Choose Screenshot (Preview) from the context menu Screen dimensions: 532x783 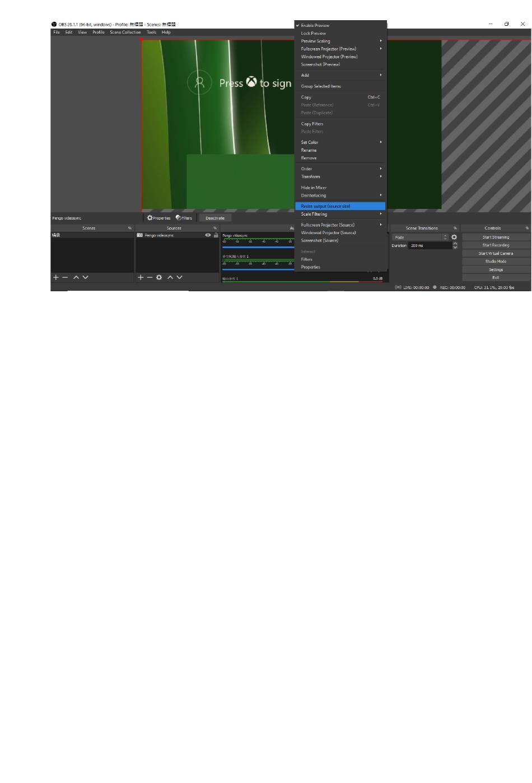tap(340, 64)
